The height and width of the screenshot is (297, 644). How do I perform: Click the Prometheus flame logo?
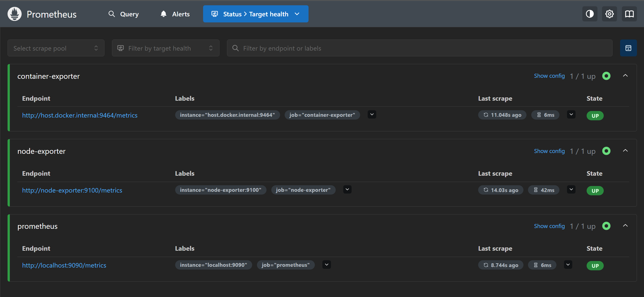click(14, 14)
